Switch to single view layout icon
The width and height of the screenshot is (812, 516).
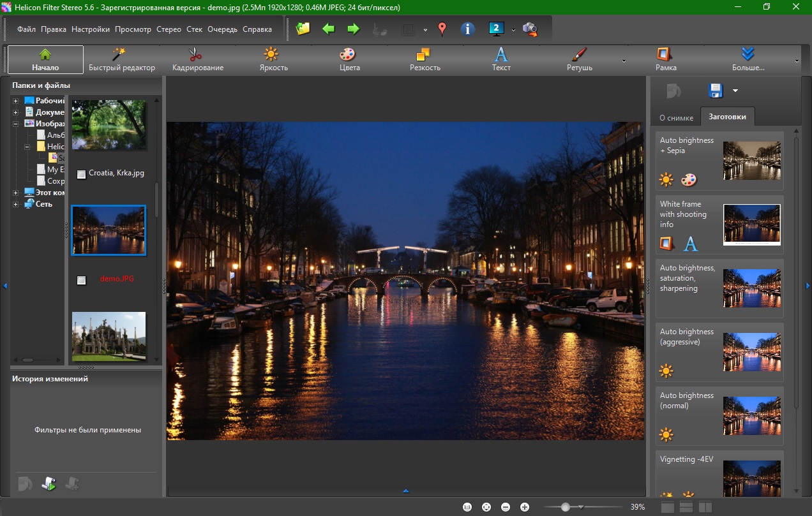tap(667, 507)
